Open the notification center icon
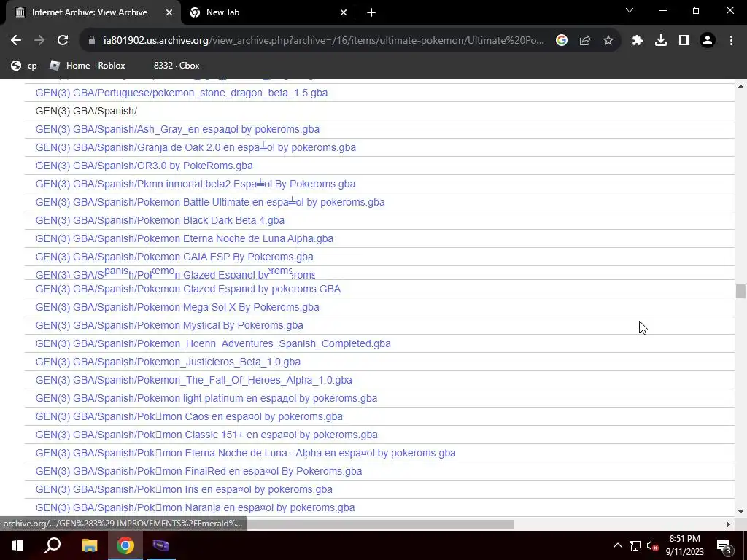The width and height of the screenshot is (747, 560). pyautogui.click(x=724, y=545)
